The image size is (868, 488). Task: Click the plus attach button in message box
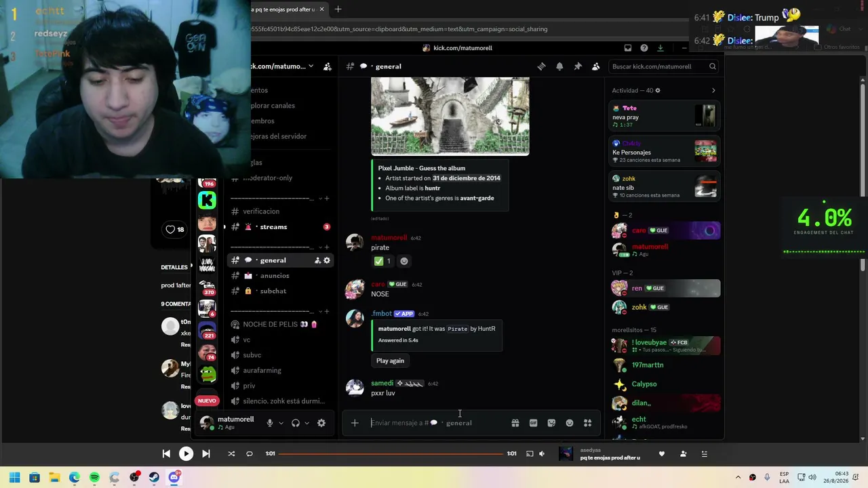(355, 423)
